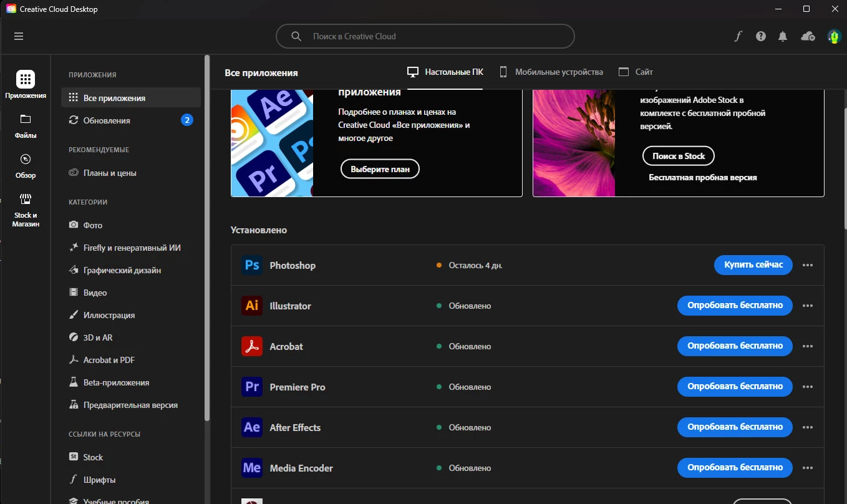Open Планы и цены in sidebar
Image resolution: width=847 pixels, height=504 pixels.
click(131, 173)
